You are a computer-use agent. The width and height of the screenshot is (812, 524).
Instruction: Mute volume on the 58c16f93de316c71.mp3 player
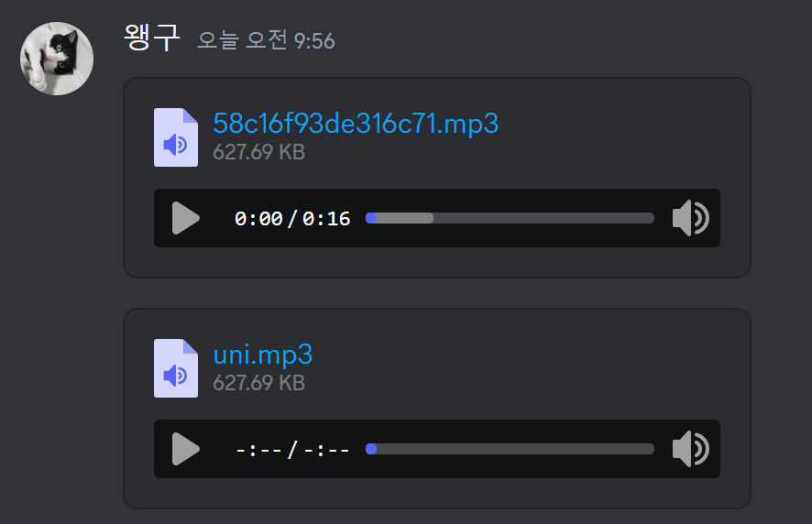coord(691,218)
